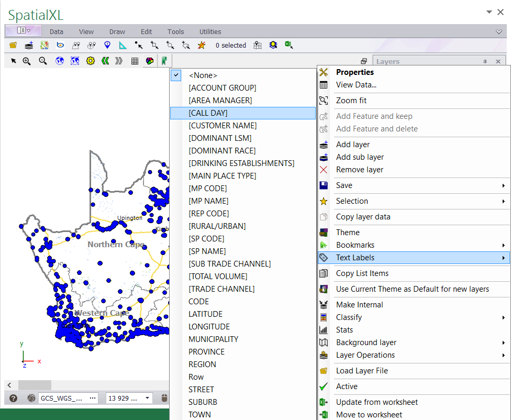511x420 pixels.
Task: Choose [CUSTOMER NAME] as text label
Action: point(223,126)
